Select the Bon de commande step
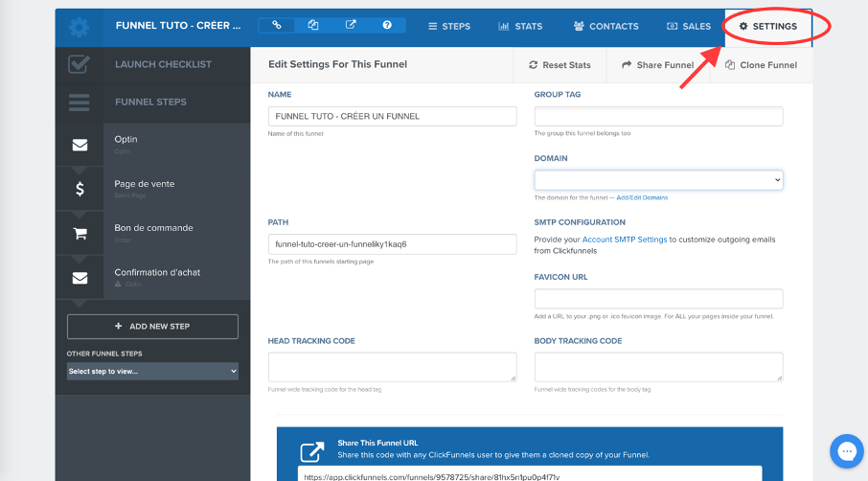 pyautogui.click(x=152, y=233)
